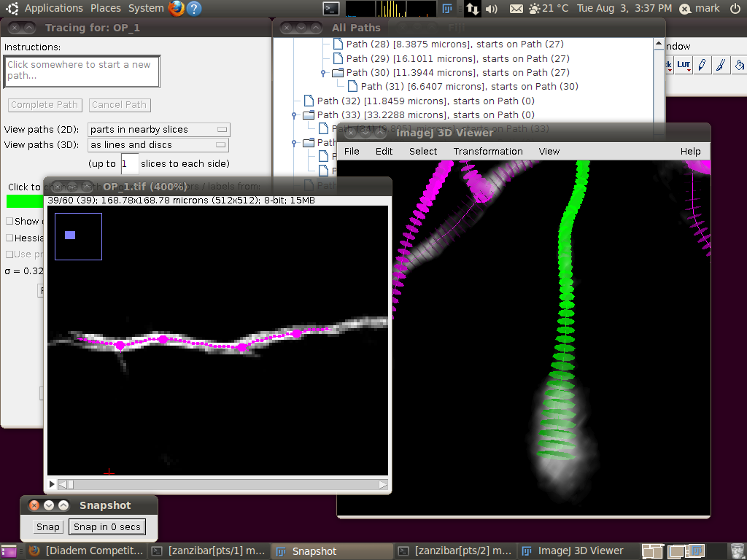
Task: Click the Snap button in Snapshot window
Action: point(48,526)
